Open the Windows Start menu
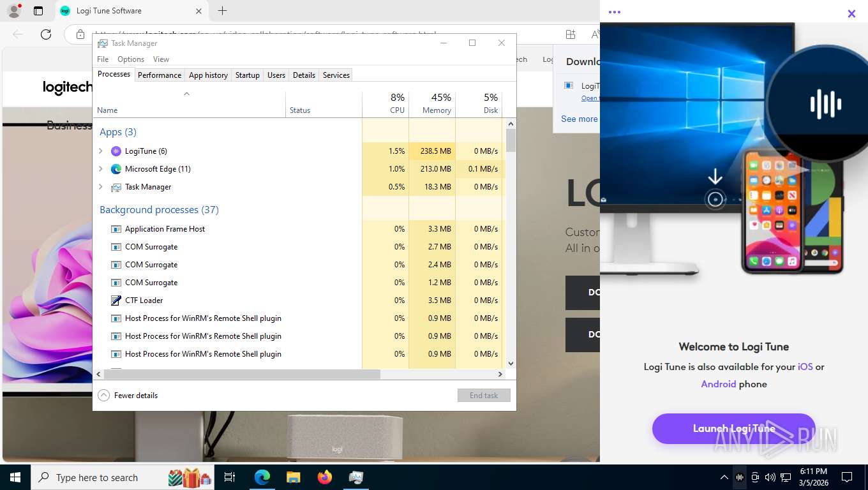This screenshot has height=490, width=868. 15,477
